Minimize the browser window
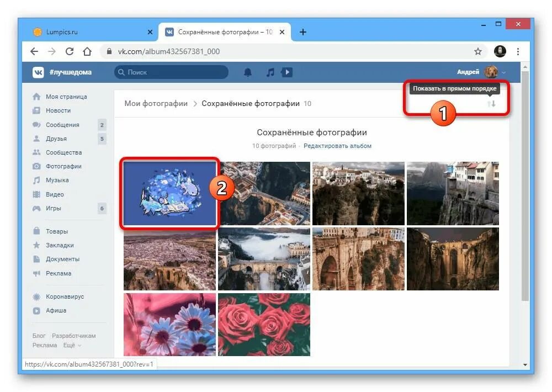 click(484, 24)
